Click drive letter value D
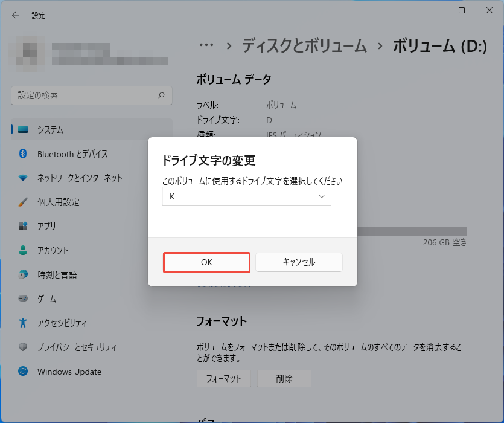Screen dimensions: 504x423 tap(269, 120)
